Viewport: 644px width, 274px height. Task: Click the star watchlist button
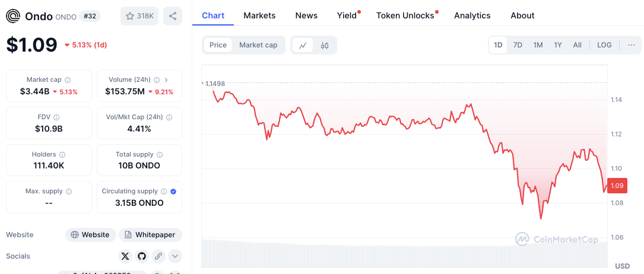tap(139, 16)
